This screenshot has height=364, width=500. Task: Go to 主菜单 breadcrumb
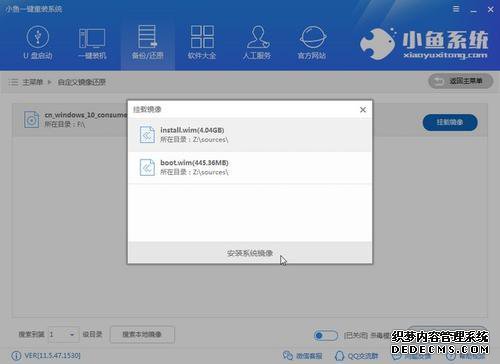click(x=33, y=82)
